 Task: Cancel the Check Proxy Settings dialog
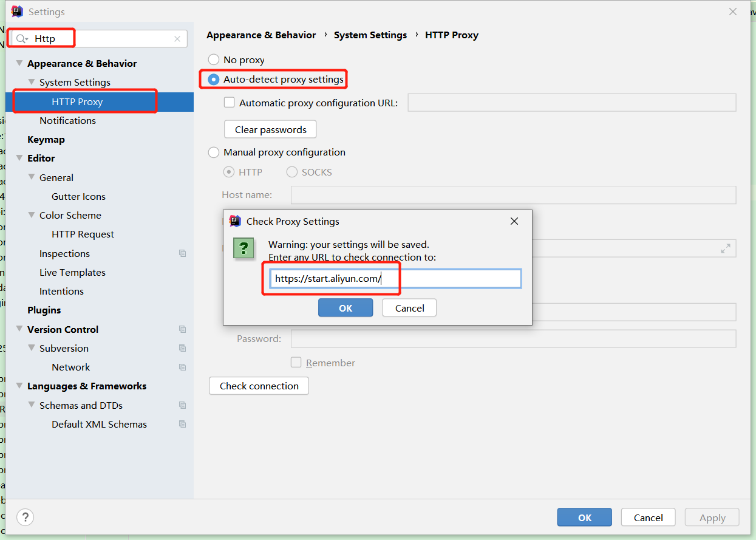pyautogui.click(x=409, y=308)
